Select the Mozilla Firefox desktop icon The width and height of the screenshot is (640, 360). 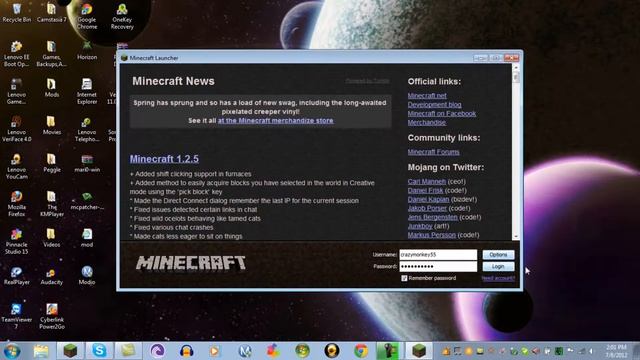coord(17,203)
